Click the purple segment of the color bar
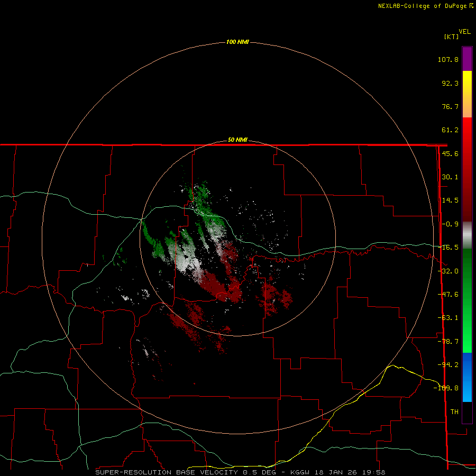The height and width of the screenshot is (476, 476). [467, 59]
